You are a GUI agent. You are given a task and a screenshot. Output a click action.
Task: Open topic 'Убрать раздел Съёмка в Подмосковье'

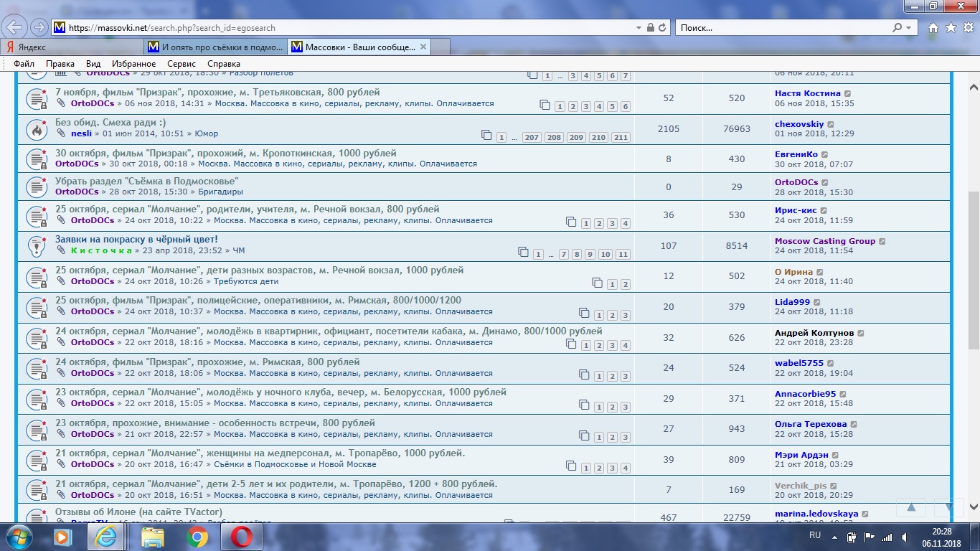pyautogui.click(x=147, y=181)
